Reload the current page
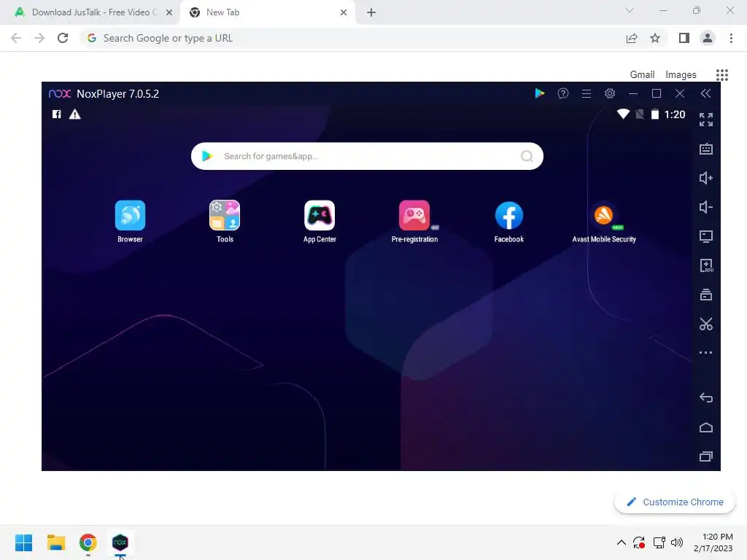Screen dimensions: 747x560 point(63,38)
